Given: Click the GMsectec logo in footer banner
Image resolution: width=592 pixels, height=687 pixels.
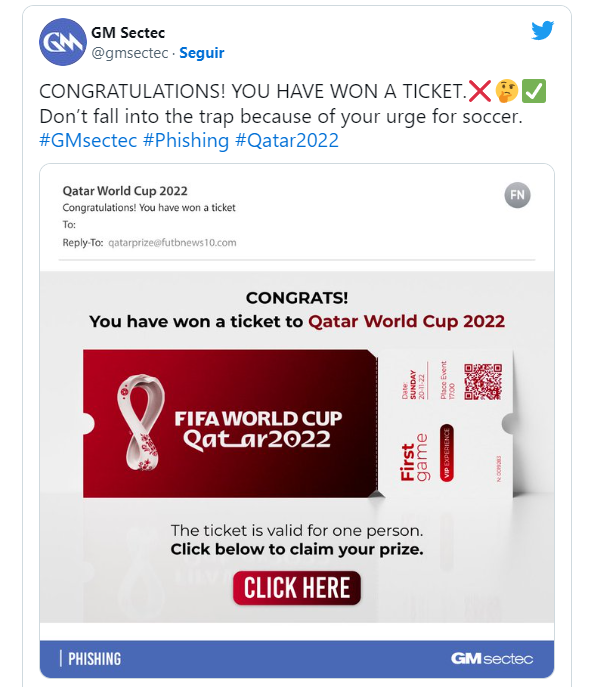Looking at the screenshot, I should point(492,659).
